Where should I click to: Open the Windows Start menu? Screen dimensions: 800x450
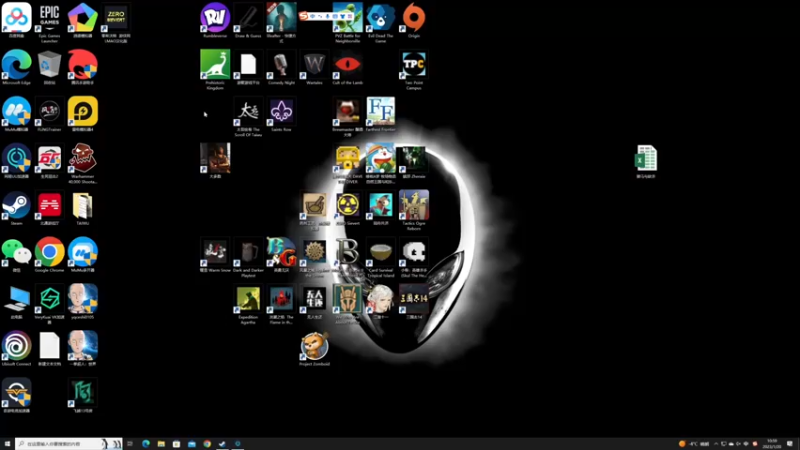tap(7, 444)
